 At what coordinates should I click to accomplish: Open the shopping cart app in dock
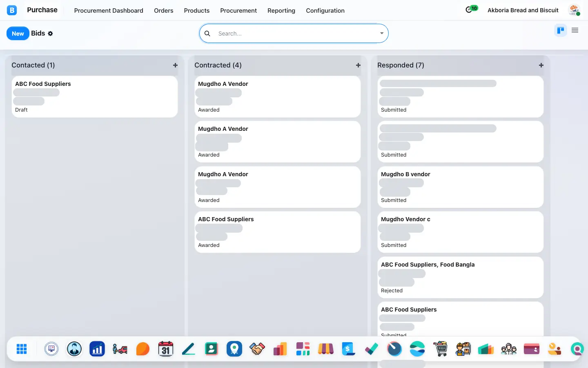click(x=440, y=349)
